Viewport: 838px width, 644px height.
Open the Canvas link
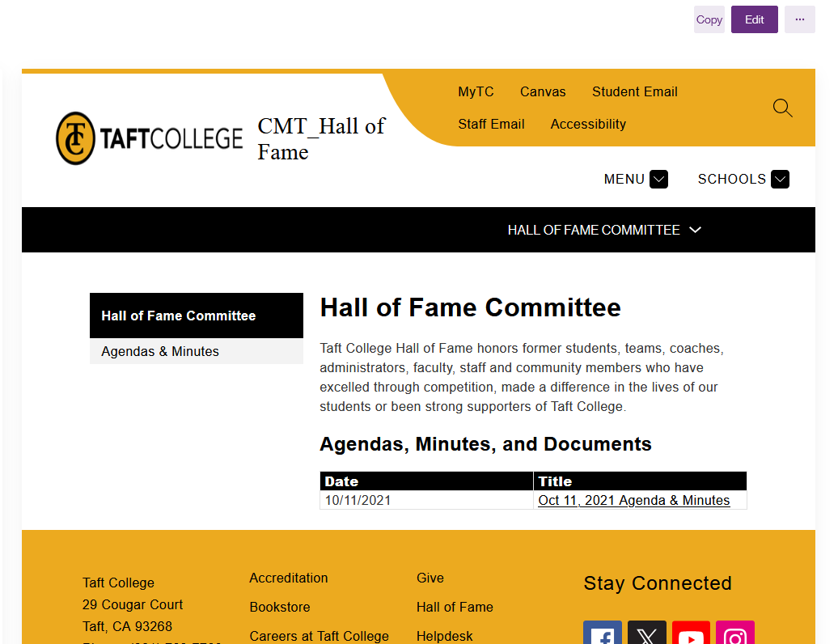click(x=543, y=92)
